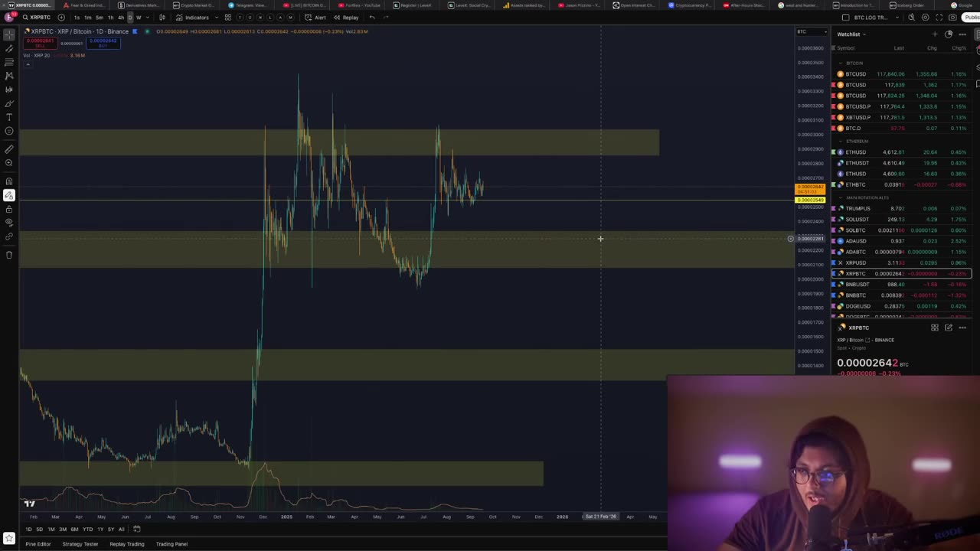Take a chart snapshot with camera icon
The image size is (980, 551).
952,18
